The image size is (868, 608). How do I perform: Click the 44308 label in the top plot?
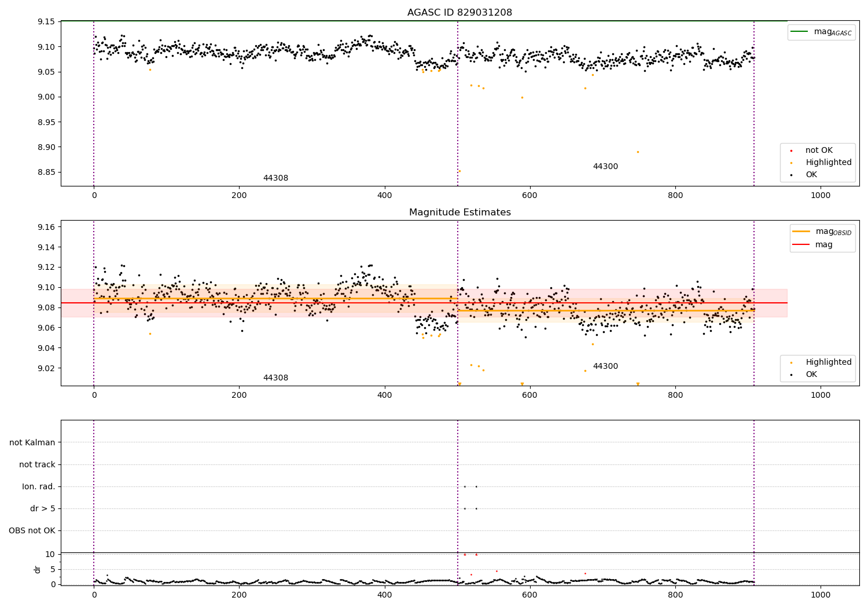(x=275, y=178)
